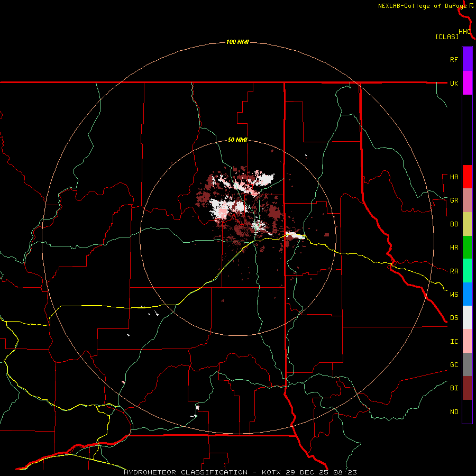Click the RF legend label
Viewport: 476px width, 476px height.
click(x=454, y=59)
